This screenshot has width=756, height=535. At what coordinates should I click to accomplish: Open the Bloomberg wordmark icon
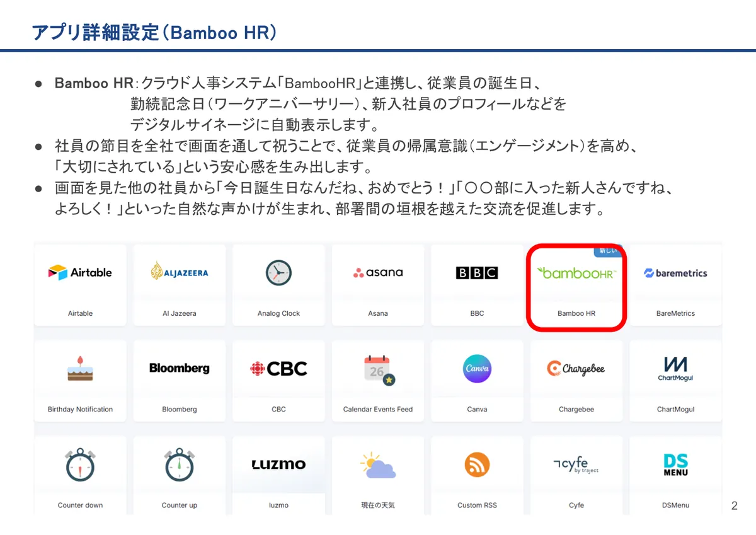[180, 369]
